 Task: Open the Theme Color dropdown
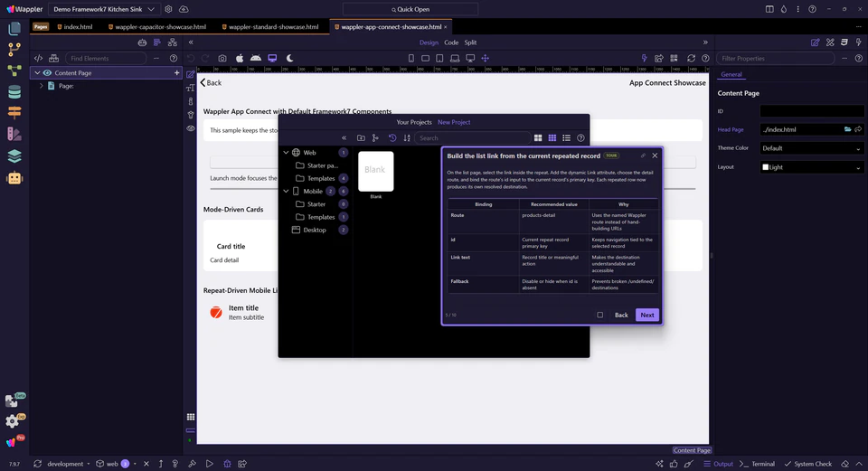click(x=812, y=148)
